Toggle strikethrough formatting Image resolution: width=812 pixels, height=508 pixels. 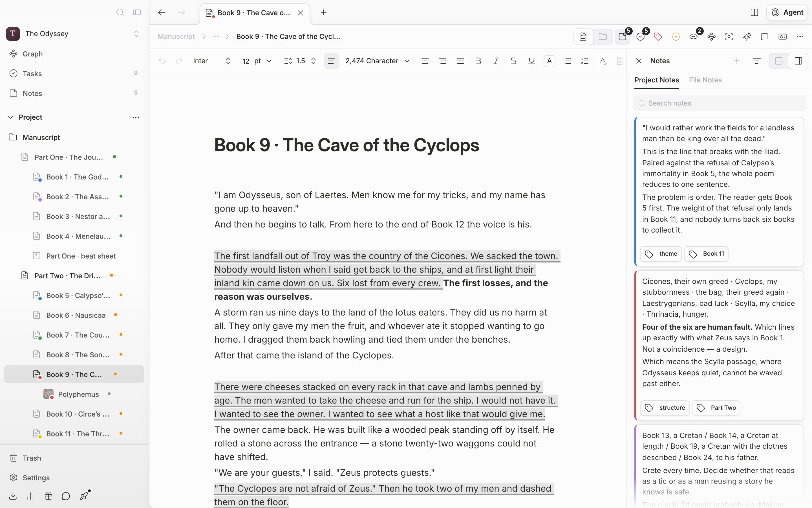coord(513,61)
